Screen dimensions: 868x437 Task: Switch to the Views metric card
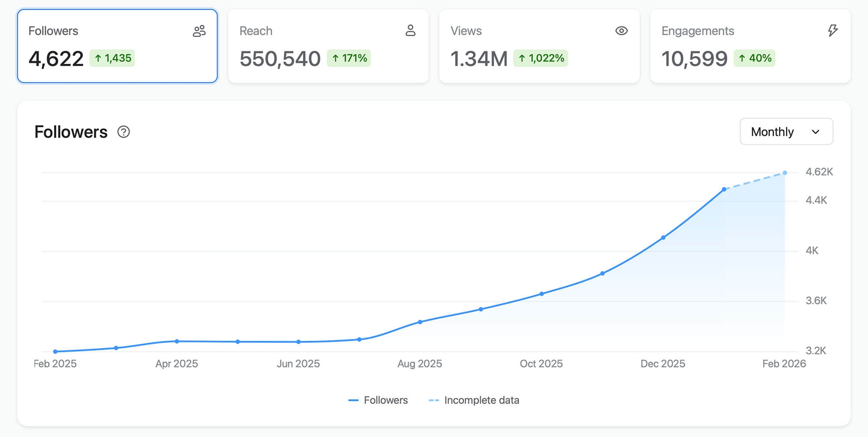(539, 46)
